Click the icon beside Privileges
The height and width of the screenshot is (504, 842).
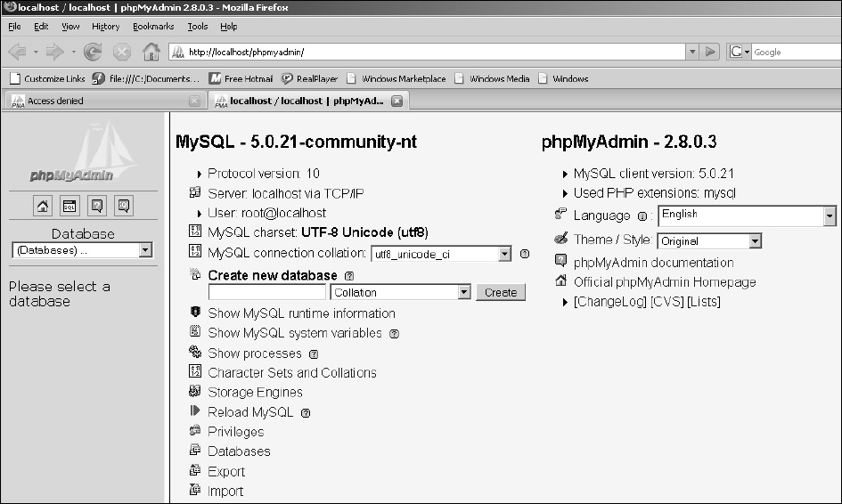tap(195, 430)
